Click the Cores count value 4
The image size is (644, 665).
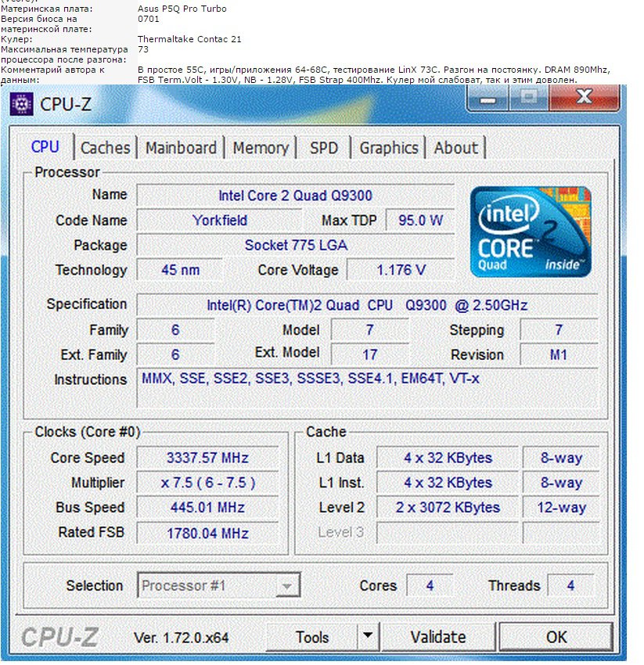point(430,586)
